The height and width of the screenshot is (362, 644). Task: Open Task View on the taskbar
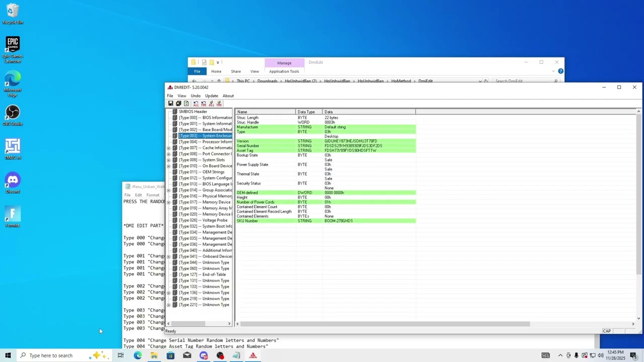click(x=121, y=355)
